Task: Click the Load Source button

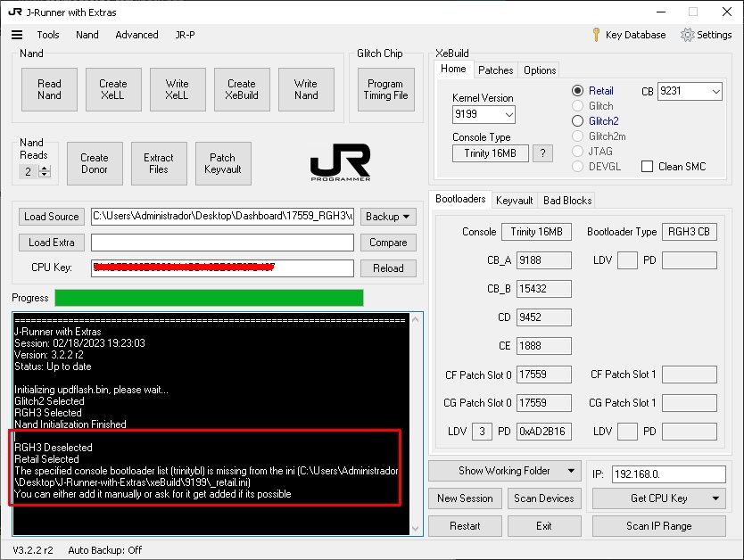Action: point(51,217)
